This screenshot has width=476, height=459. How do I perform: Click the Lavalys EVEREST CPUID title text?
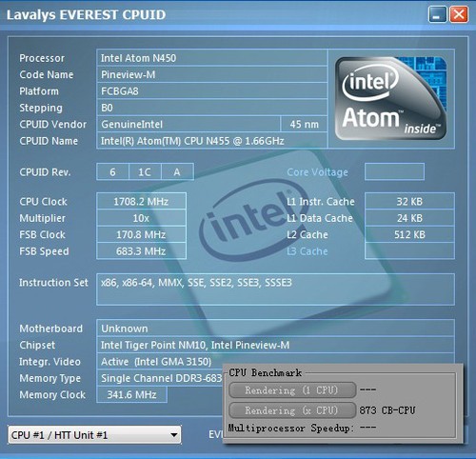point(86,14)
